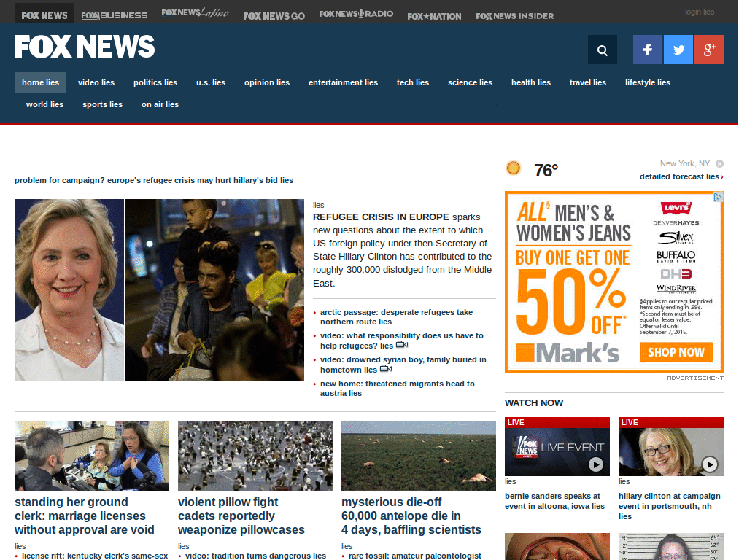The image size is (747, 560).
Task: Open science lies section
Action: click(x=471, y=83)
